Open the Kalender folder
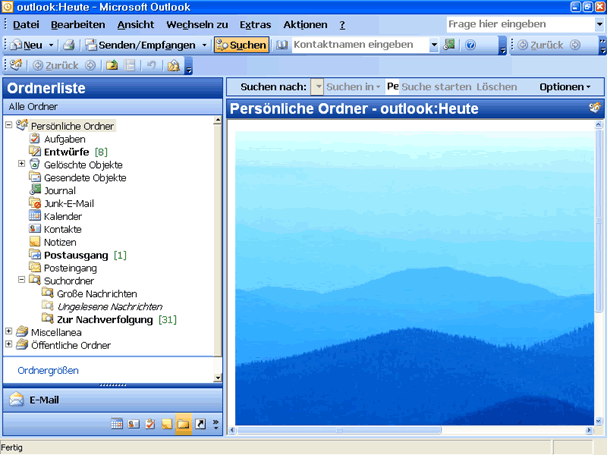608x456 pixels. tap(63, 216)
